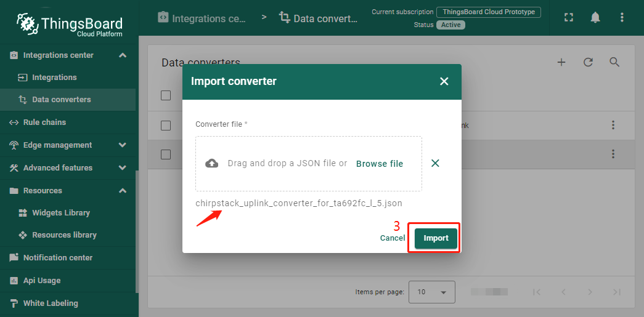644x317 pixels.
Task: Toggle fullscreen mode icon
Action: (x=568, y=17)
